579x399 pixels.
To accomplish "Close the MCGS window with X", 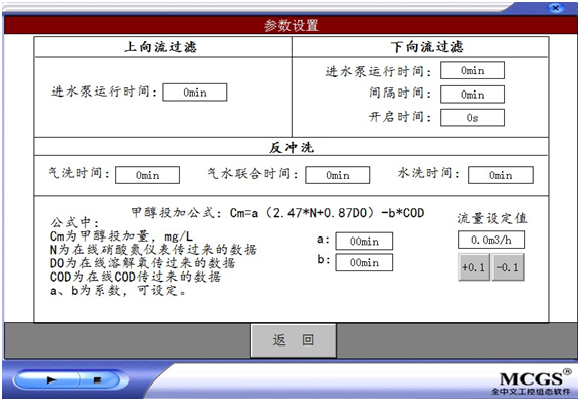I will [x=555, y=7].
